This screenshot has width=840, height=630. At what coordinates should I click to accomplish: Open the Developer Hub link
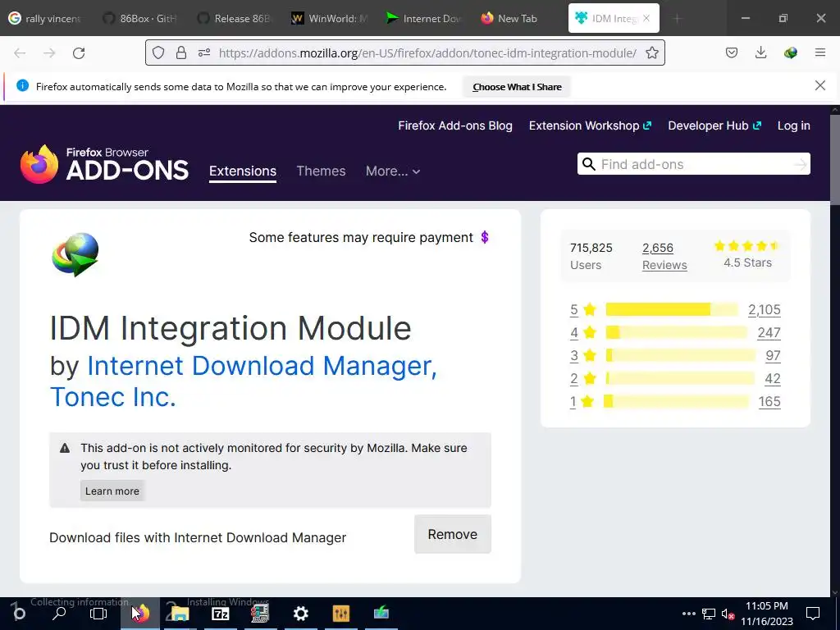coord(714,126)
